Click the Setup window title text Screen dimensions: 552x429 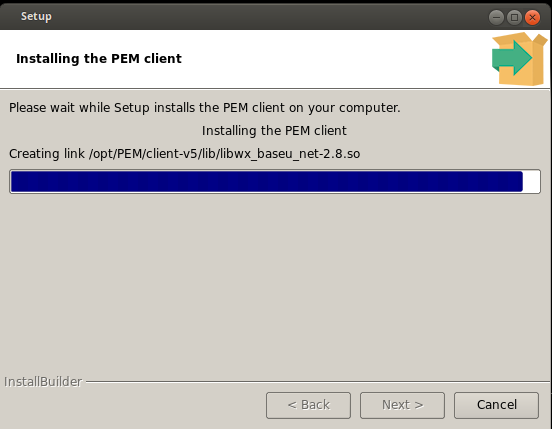[x=36, y=17]
